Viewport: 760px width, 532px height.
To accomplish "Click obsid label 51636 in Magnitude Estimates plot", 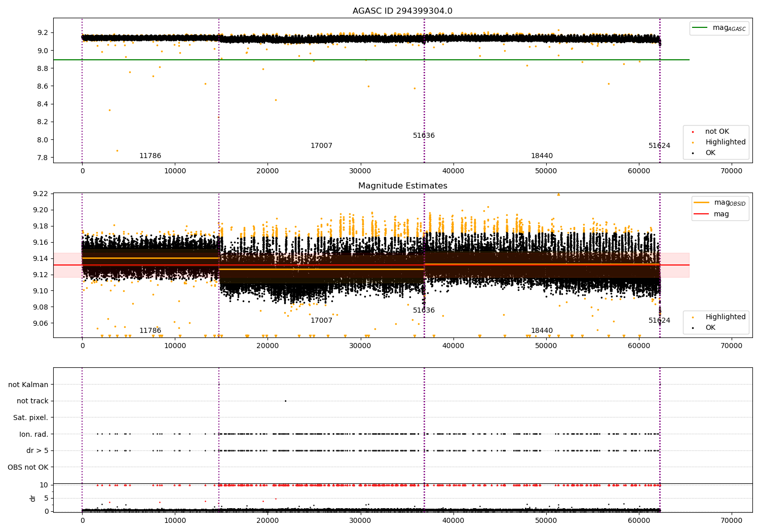I will (x=424, y=311).
